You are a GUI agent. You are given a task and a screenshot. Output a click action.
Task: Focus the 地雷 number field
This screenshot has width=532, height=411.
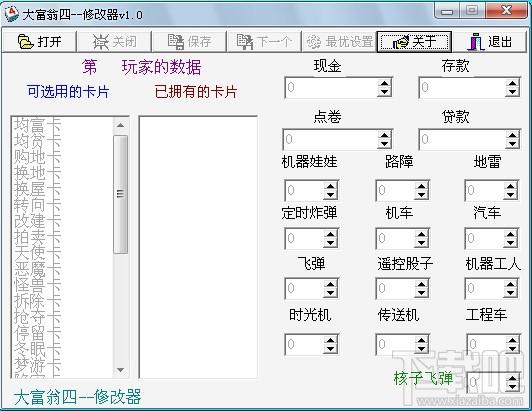(484, 190)
